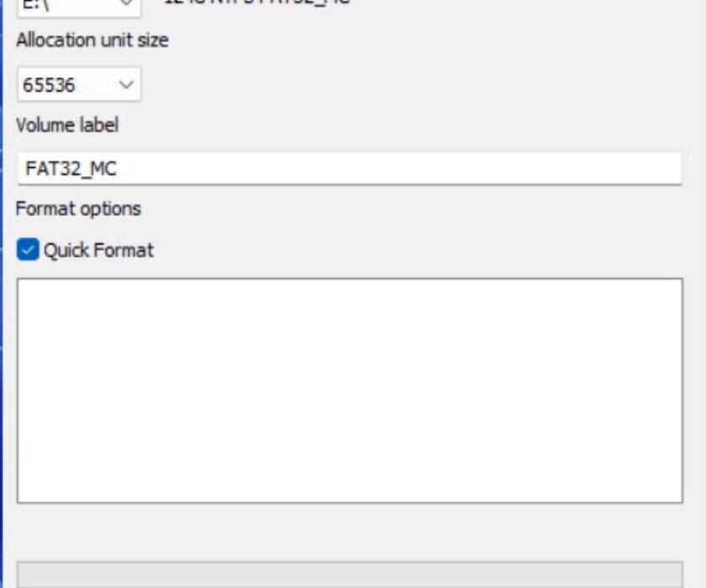This screenshot has height=588, width=706.
Task: Click the blue left window border
Action: point(2,294)
